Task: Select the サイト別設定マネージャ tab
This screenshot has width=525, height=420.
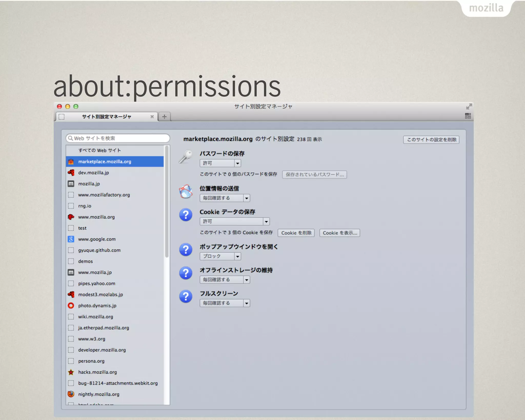Action: pyautogui.click(x=107, y=117)
